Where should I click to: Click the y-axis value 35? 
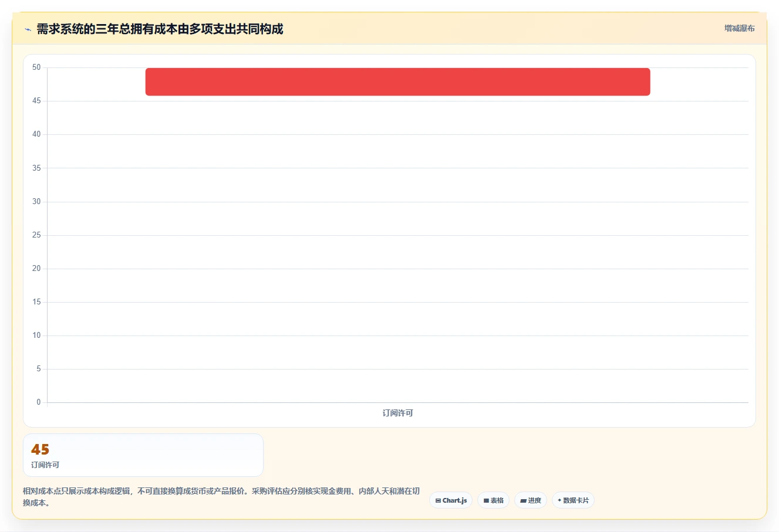click(36, 168)
